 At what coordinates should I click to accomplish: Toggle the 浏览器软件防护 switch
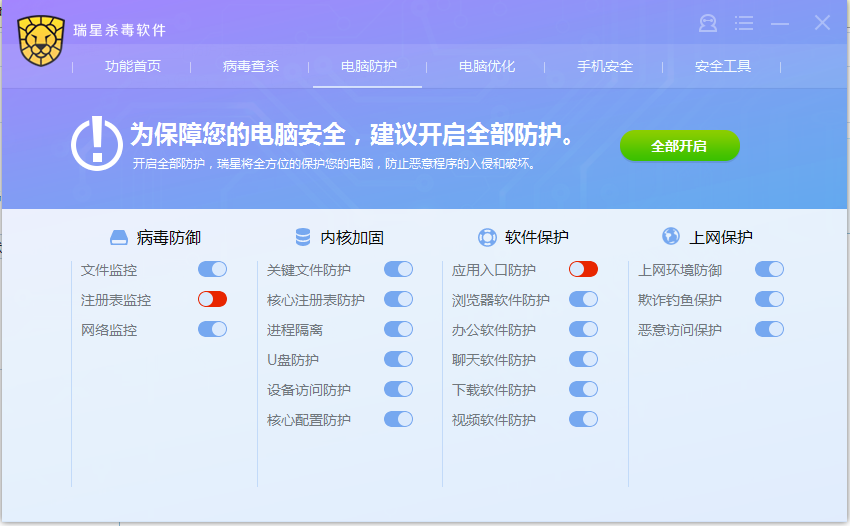click(583, 299)
